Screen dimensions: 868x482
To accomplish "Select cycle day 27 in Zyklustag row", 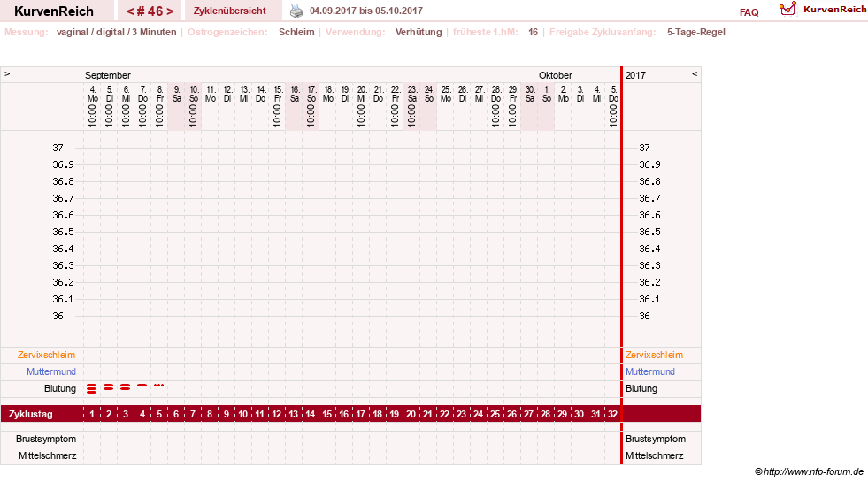I will pos(528,414).
